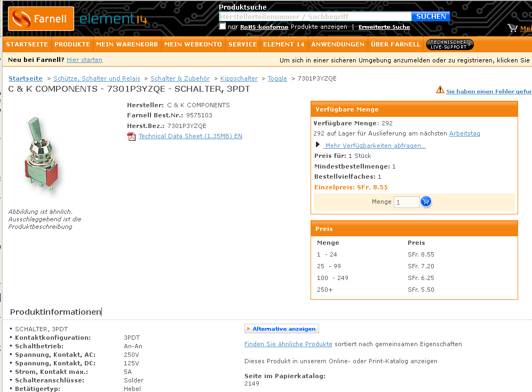532x392 pixels.
Task: Click Sie haben einen Fehler gefunden link
Action: [489, 91]
